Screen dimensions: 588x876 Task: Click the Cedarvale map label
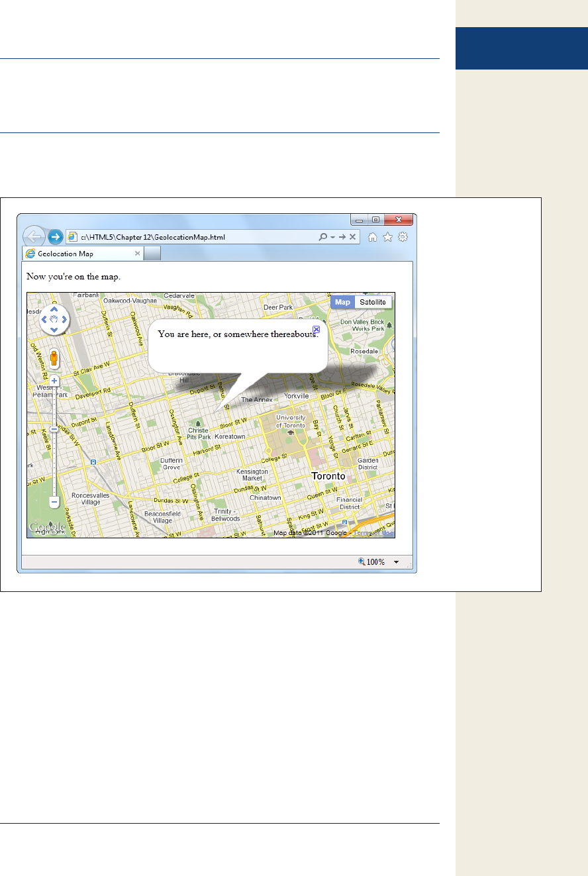tap(179, 295)
